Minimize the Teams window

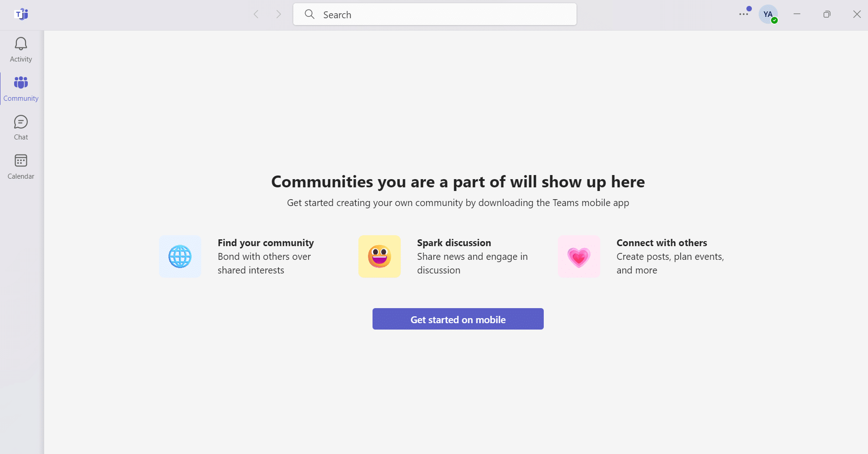[x=797, y=14]
